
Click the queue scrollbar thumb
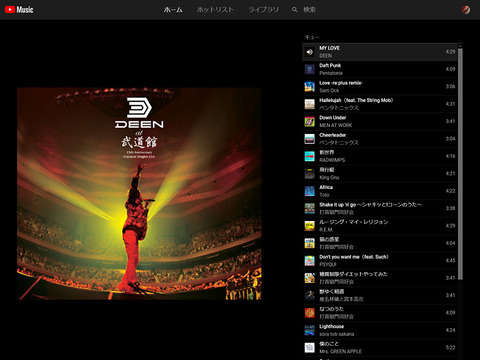[x=460, y=164]
